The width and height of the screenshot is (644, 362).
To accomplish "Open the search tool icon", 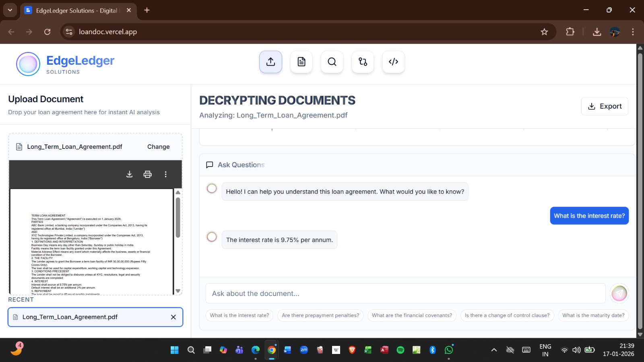I will tap(332, 62).
